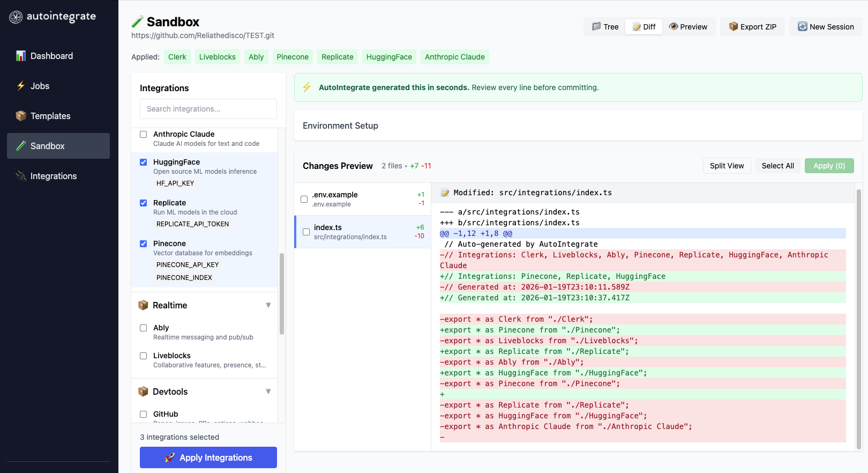Click the integrations list scrollbar
Image resolution: width=868 pixels, height=473 pixels.
tap(282, 293)
